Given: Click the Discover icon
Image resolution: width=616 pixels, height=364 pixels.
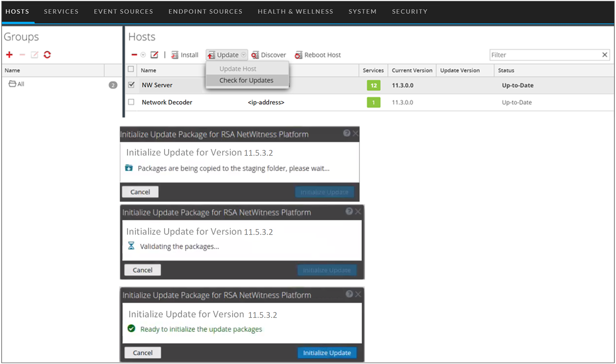Looking at the screenshot, I should [x=269, y=55].
